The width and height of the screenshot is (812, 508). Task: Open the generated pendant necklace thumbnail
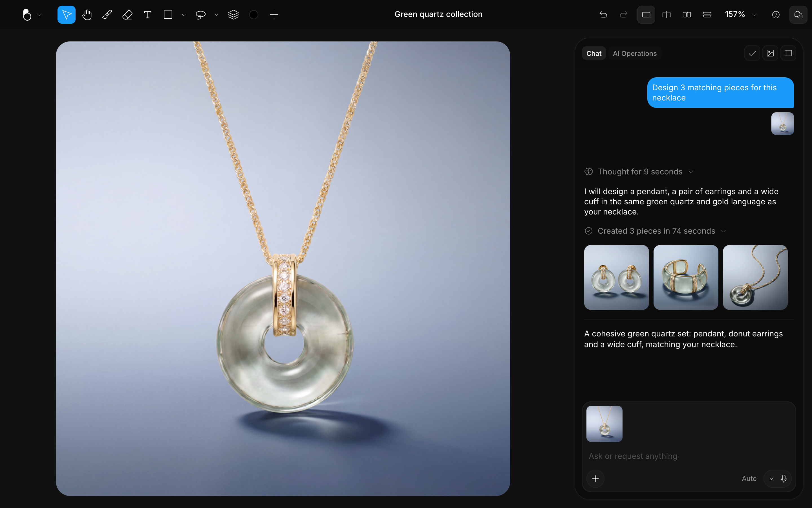(x=755, y=277)
